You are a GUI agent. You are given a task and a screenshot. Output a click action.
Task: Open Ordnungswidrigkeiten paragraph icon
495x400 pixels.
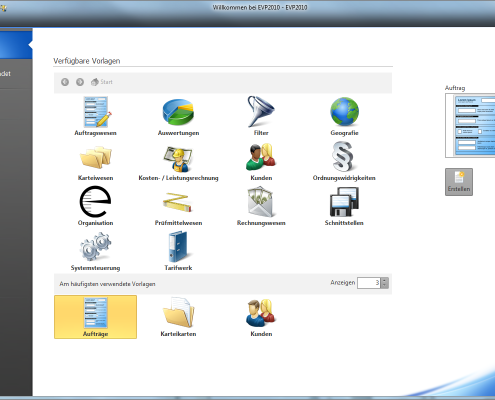pos(344,161)
